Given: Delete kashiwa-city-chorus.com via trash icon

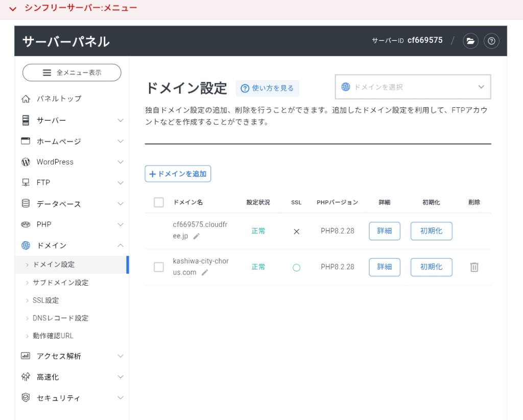Looking at the screenshot, I should [x=474, y=267].
